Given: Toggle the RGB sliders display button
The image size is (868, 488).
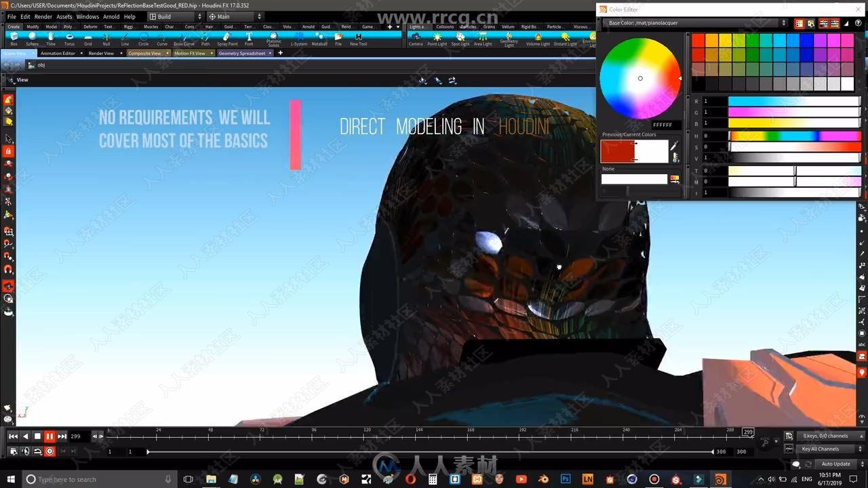Looking at the screenshot, I should 823,23.
